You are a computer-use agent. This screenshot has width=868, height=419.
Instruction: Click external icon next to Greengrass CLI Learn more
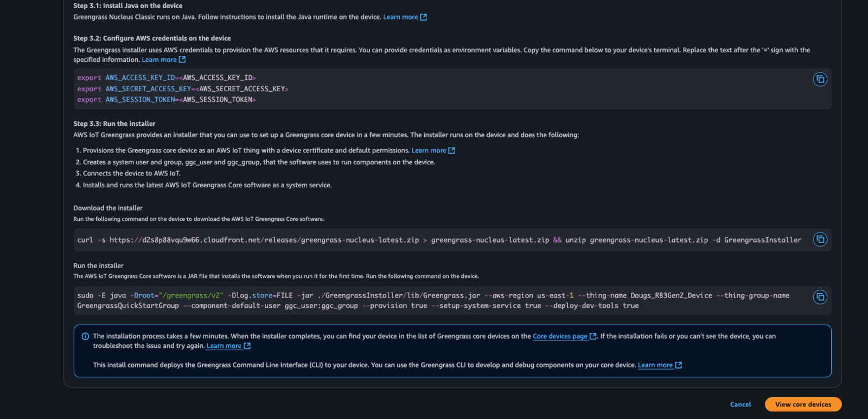point(679,365)
